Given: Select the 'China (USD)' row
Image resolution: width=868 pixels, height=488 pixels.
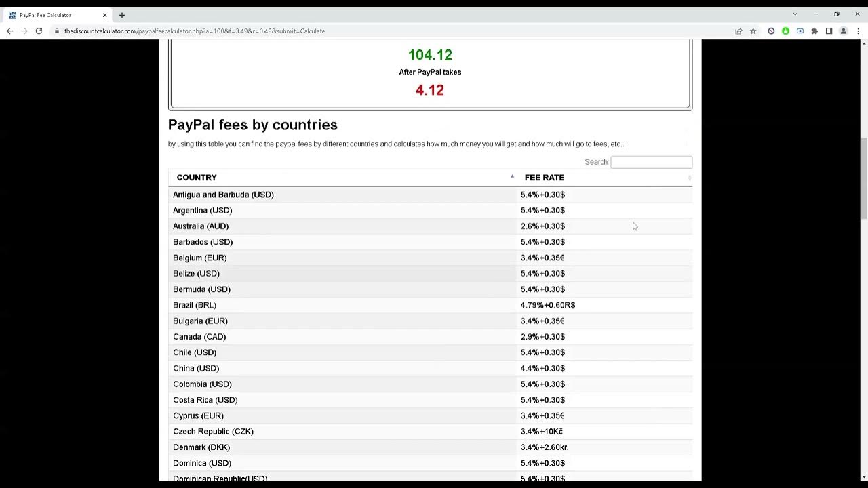Looking at the screenshot, I should coord(430,369).
